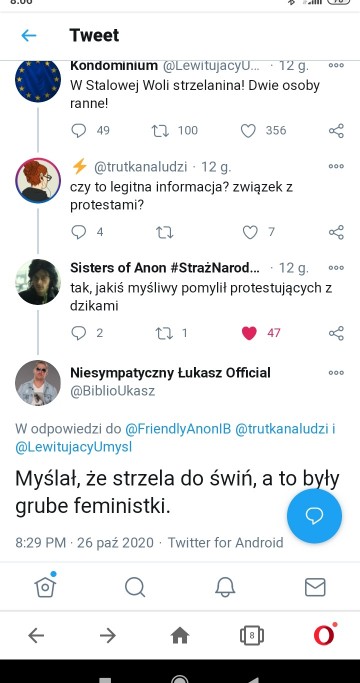Image resolution: width=360 pixels, height=683 pixels.
Task: Share the Kondominium tweet
Action: click(x=336, y=131)
